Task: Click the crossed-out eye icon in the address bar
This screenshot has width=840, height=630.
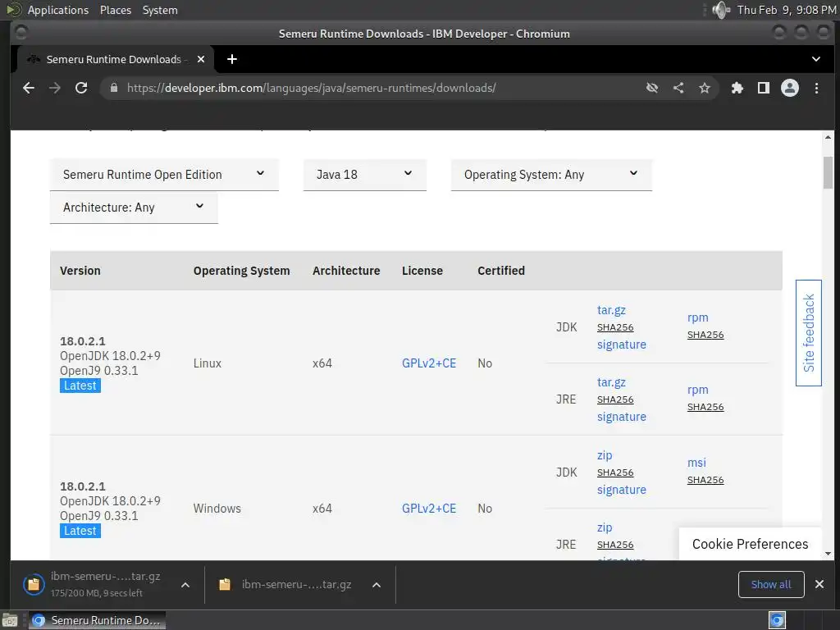Action: (x=652, y=88)
